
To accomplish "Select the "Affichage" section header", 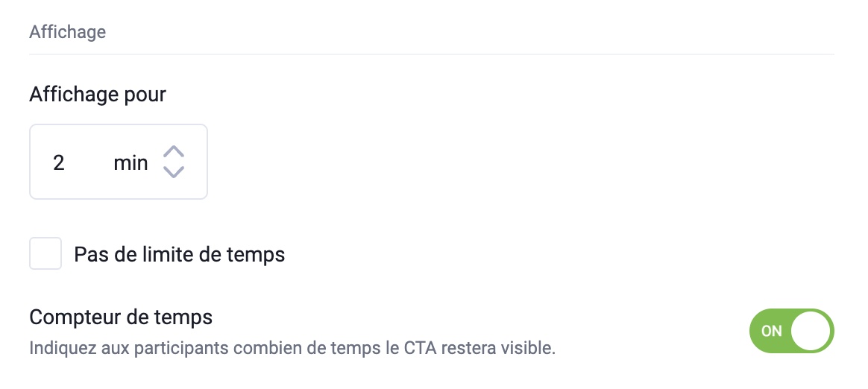I will click(x=68, y=32).
